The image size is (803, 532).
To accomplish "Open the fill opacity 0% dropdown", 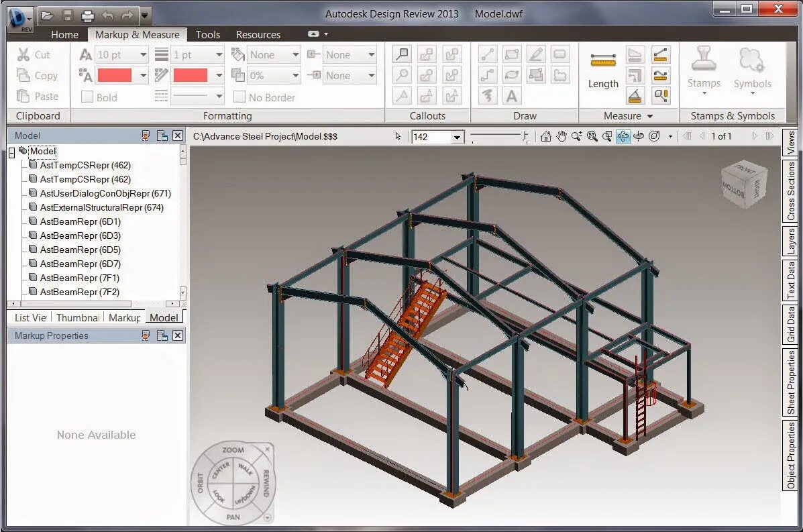I will pyautogui.click(x=295, y=75).
